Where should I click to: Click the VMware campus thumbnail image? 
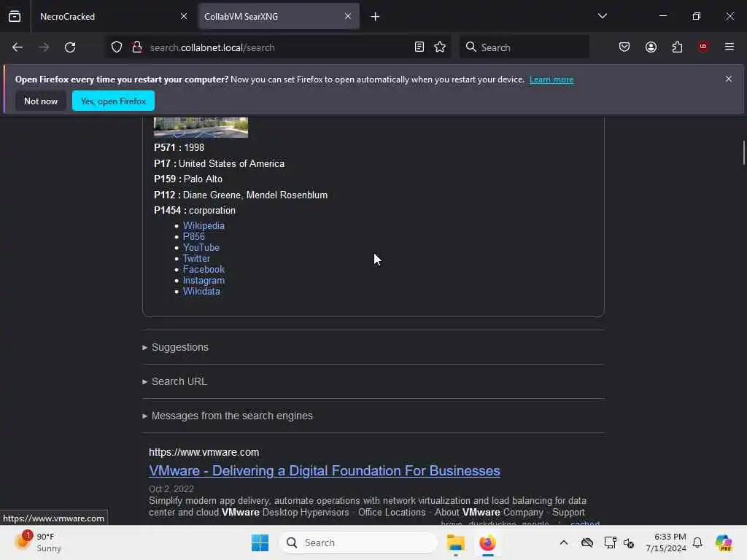pyautogui.click(x=201, y=127)
